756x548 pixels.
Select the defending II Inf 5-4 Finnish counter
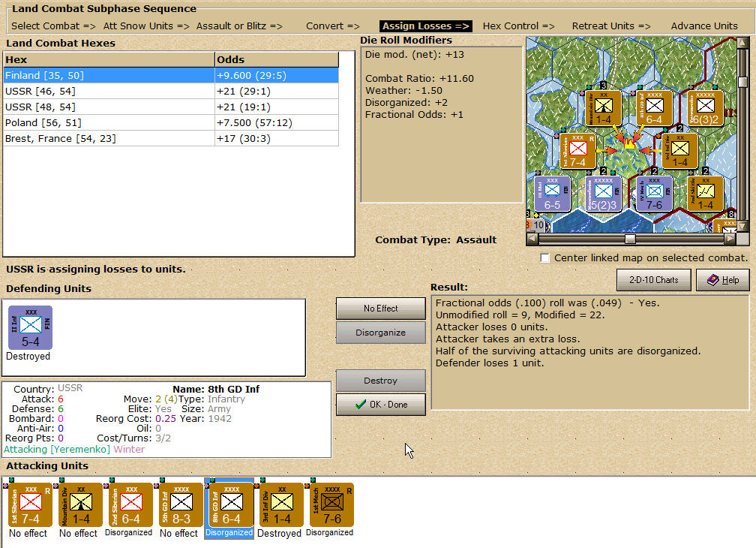[30, 327]
